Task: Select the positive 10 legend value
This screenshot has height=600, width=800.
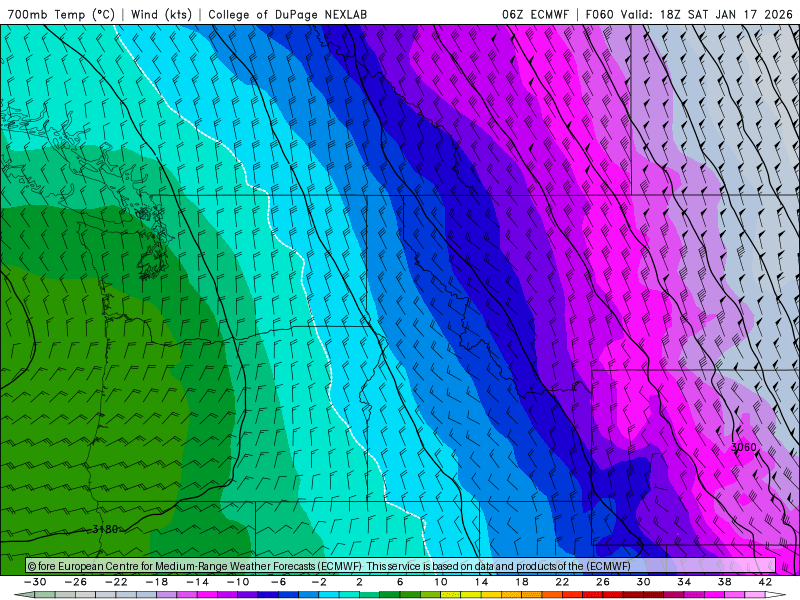Action: [441, 582]
